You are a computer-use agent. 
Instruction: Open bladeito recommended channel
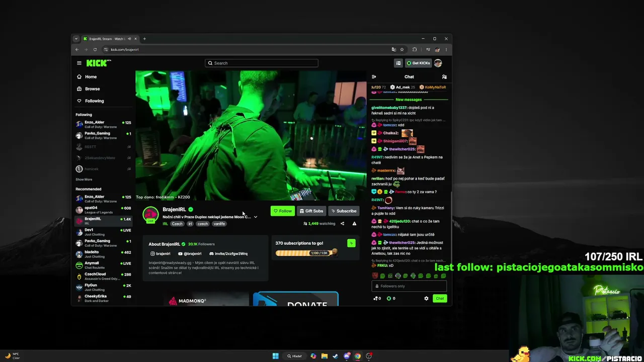(x=103, y=254)
